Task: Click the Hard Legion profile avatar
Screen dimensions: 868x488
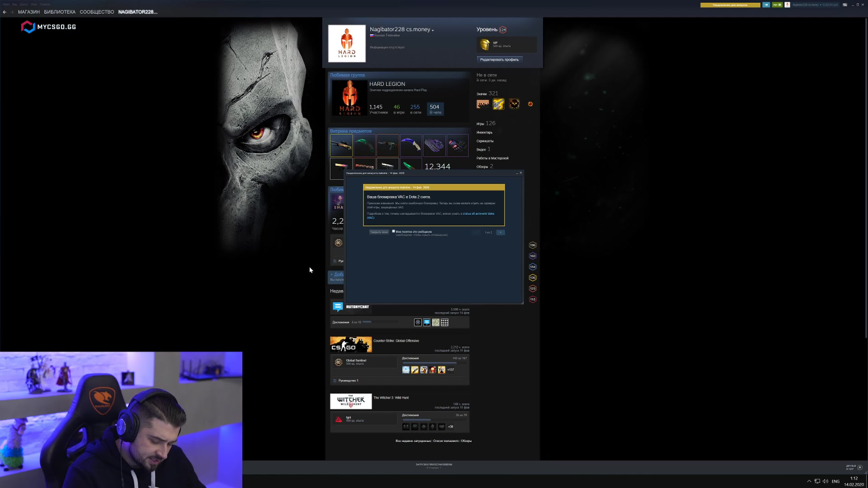Action: tap(347, 43)
